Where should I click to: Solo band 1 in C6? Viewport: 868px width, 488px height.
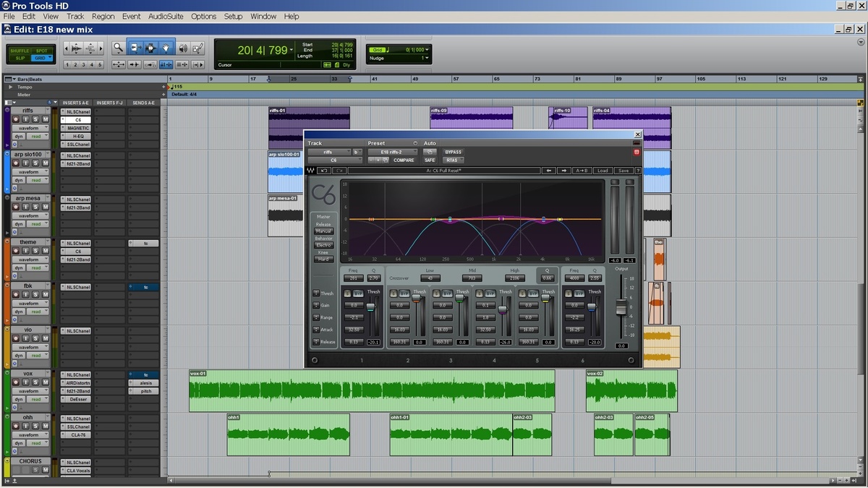[x=348, y=293]
